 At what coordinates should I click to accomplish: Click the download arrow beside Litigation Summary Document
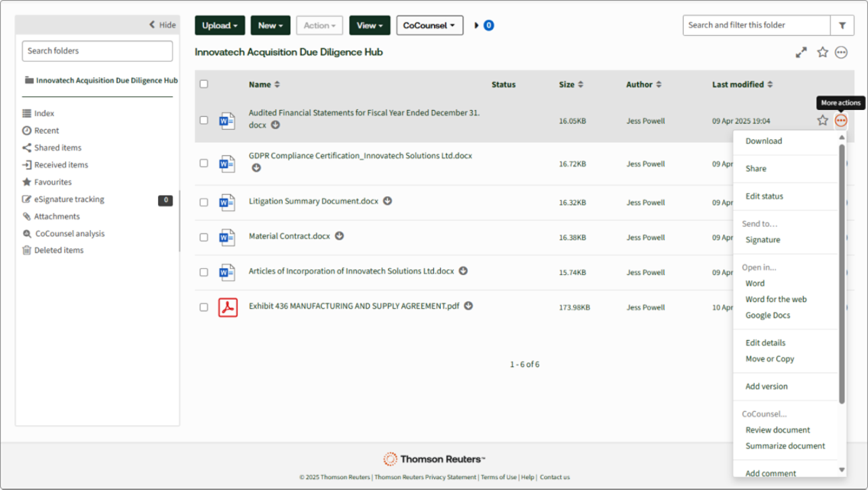coord(388,201)
